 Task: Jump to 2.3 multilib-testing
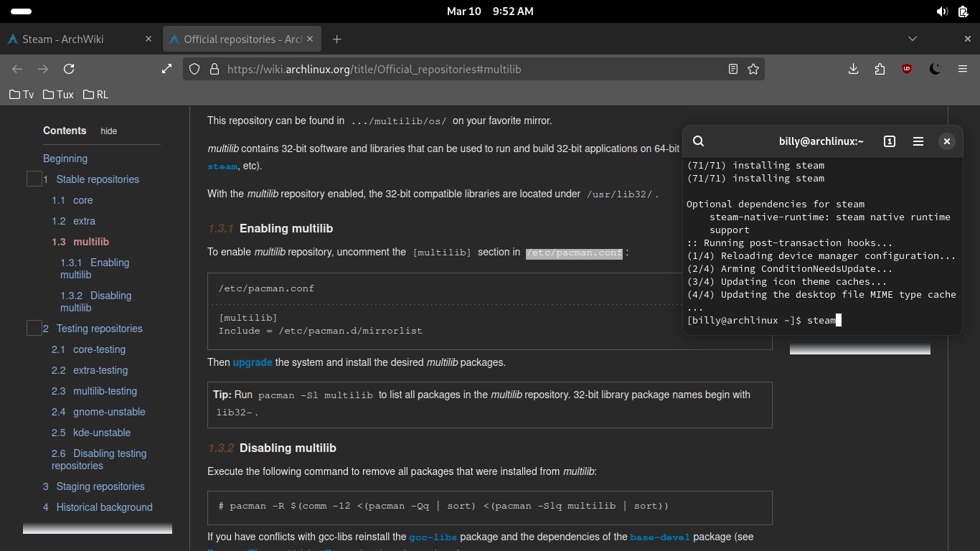coord(94,391)
